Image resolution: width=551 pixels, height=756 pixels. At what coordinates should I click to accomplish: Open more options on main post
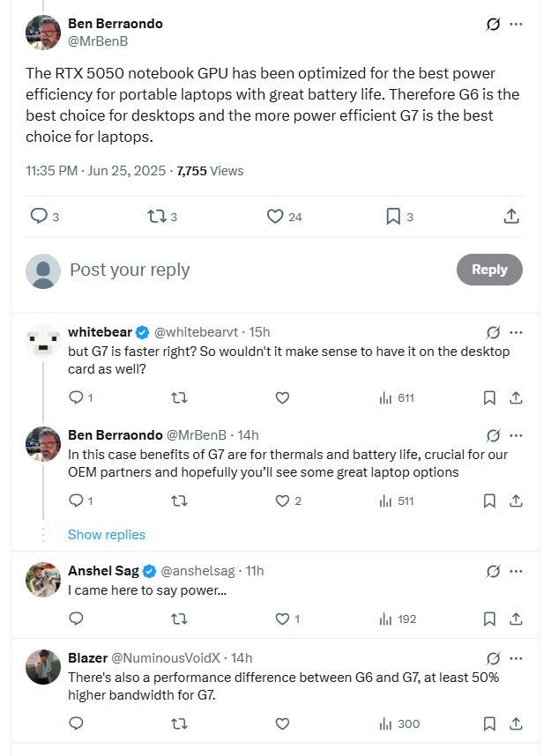pos(517,25)
